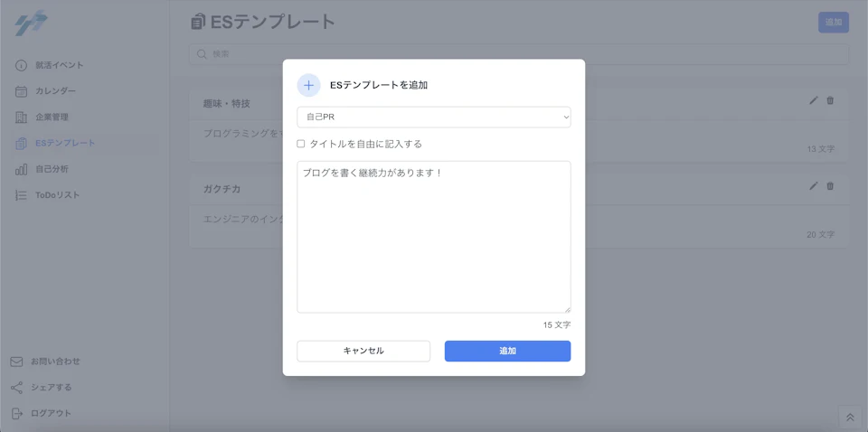This screenshot has height=432, width=868.
Task: Open 企業管理 menu item
Action: (52, 117)
